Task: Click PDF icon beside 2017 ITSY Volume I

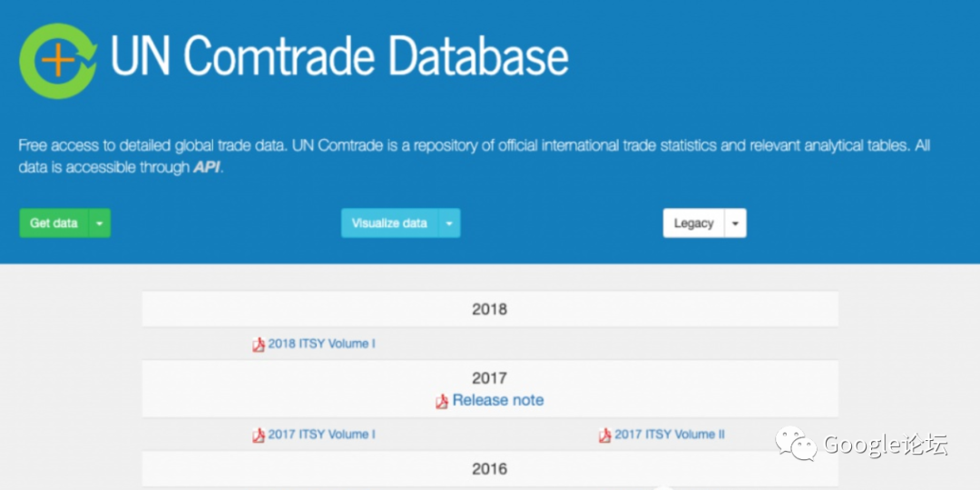Action: click(x=259, y=436)
